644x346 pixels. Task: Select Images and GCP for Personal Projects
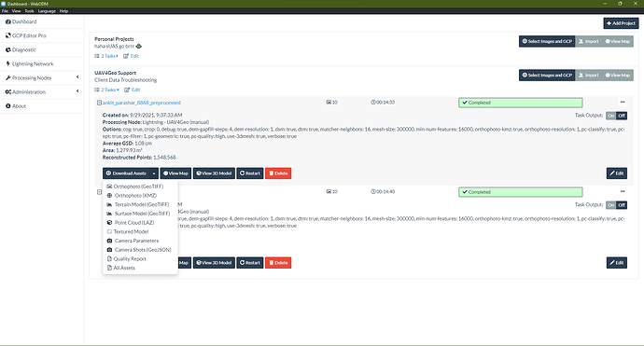tap(547, 41)
